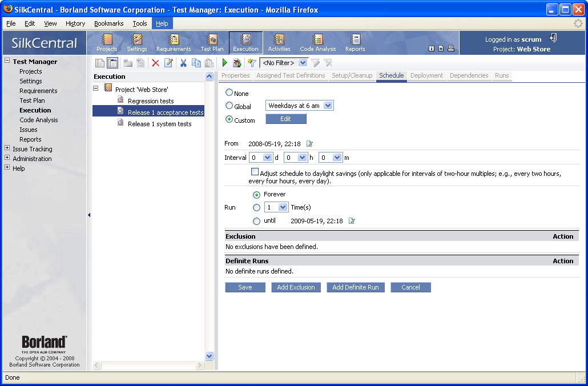This screenshot has height=386, width=588.
Task: Open the Projects unit in the top navigation bar
Action: point(107,43)
